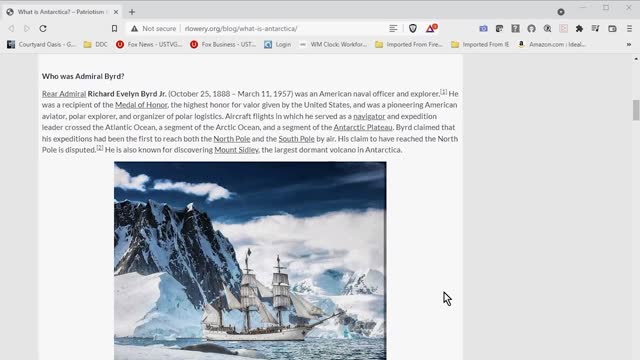640x360 pixels.
Task: Open Brave Rewards triangle icon
Action: (431, 28)
